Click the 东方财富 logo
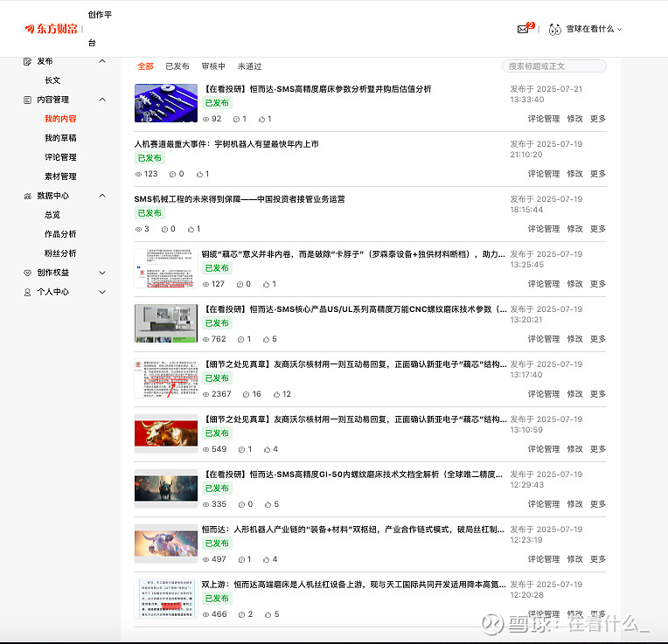Screen dimensions: 668x644 pos(51,29)
